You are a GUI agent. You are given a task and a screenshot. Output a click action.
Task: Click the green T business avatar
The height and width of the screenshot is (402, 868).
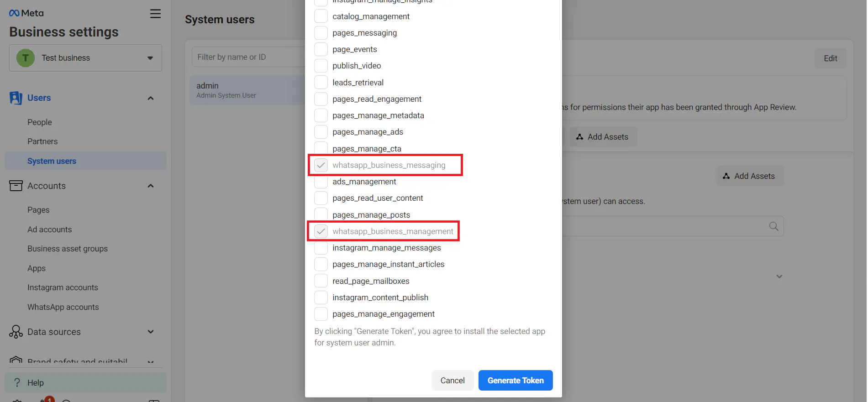coord(26,58)
